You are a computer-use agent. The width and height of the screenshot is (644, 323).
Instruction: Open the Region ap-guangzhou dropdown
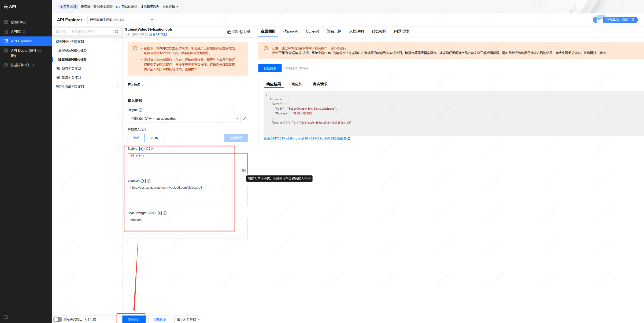184,119
